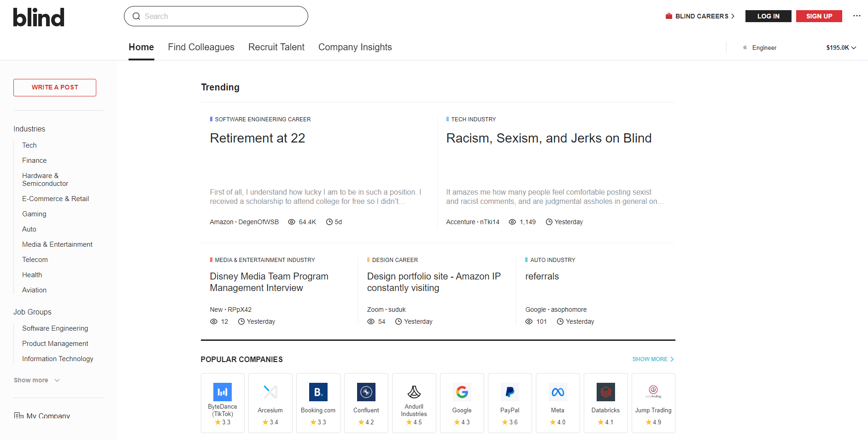Click the Google company logo
The width and height of the screenshot is (868, 440).
coord(462,392)
